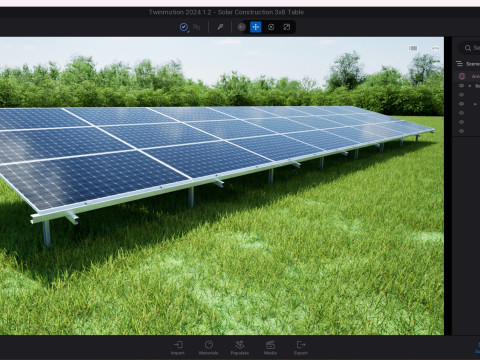Viewport: 480px width, 360px height.
Task: Click the viewport display mode icon
Action: (x=413, y=48)
